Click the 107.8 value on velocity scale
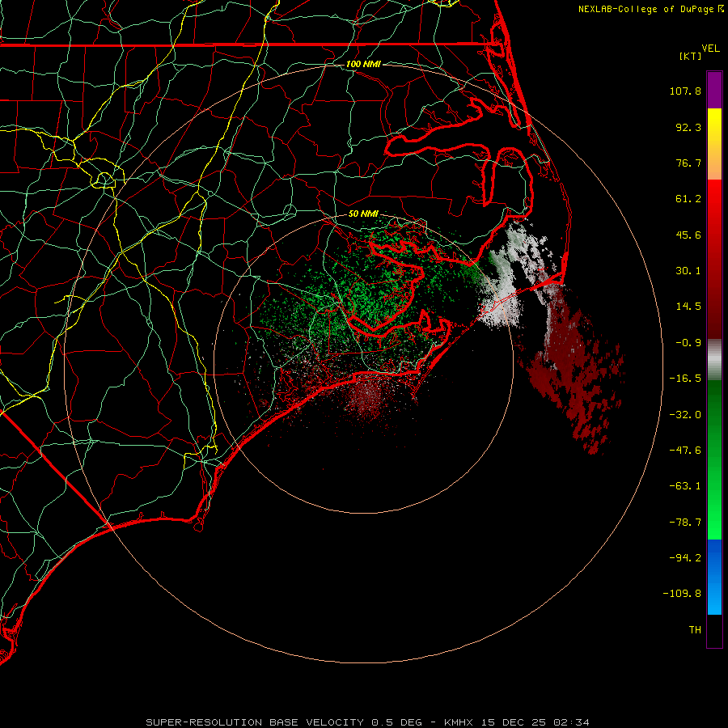The image size is (728, 728). (685, 91)
